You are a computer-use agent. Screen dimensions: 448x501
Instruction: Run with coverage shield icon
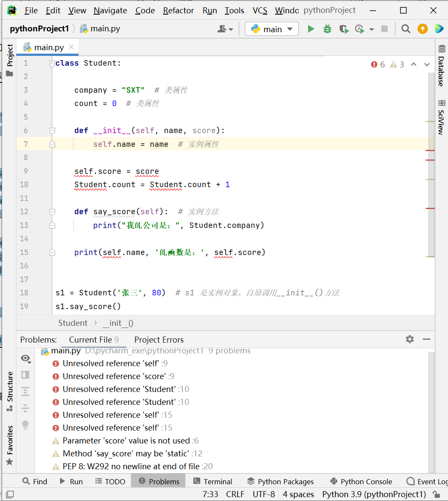[344, 29]
